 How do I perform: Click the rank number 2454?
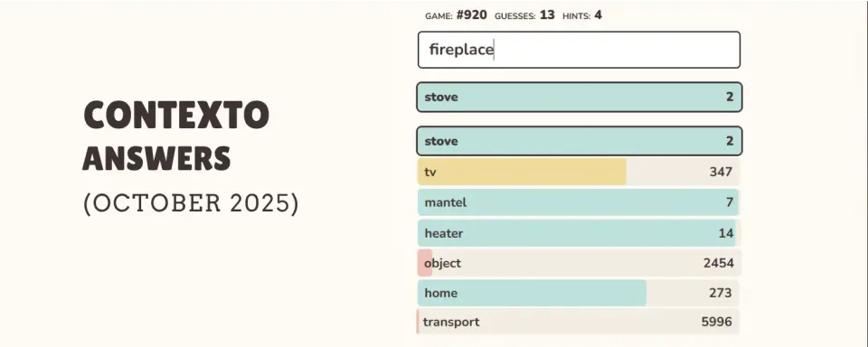tap(719, 264)
